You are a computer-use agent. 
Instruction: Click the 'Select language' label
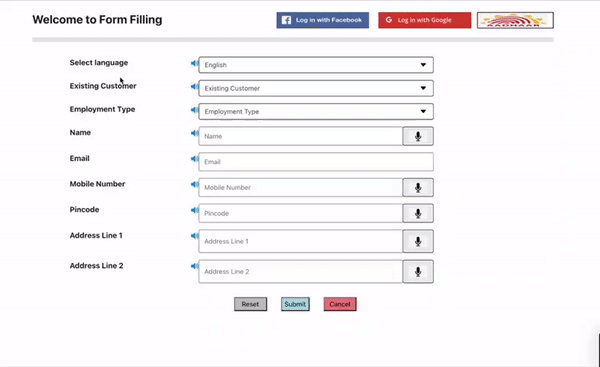99,63
